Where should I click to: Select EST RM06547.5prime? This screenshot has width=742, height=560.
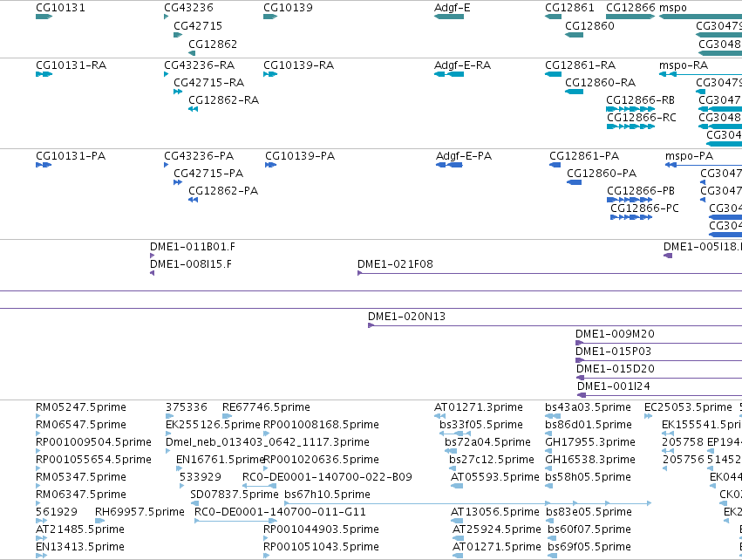pyautogui.click(x=81, y=425)
